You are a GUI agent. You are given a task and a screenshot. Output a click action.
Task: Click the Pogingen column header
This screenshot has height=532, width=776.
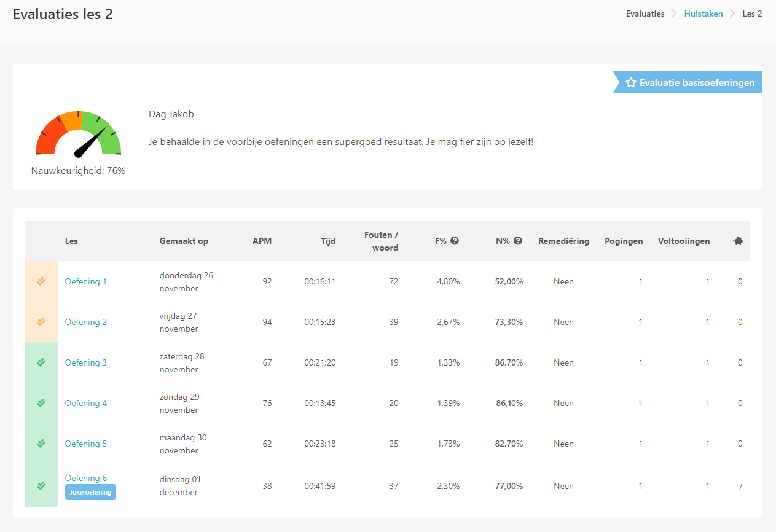(624, 241)
